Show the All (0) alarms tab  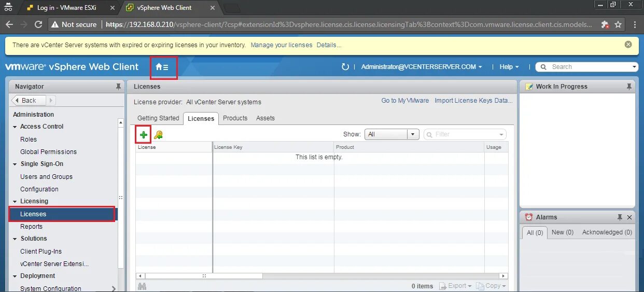tap(535, 232)
